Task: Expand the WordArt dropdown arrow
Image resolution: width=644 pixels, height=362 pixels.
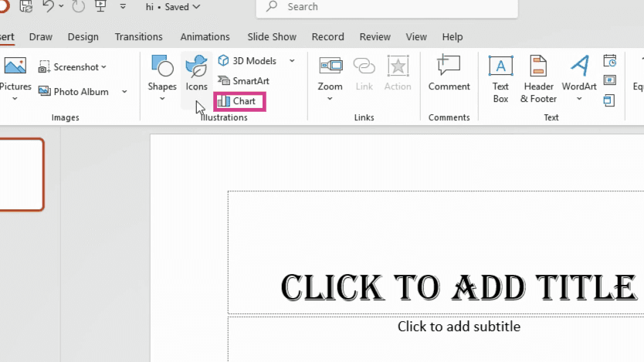Action: pyautogui.click(x=579, y=99)
